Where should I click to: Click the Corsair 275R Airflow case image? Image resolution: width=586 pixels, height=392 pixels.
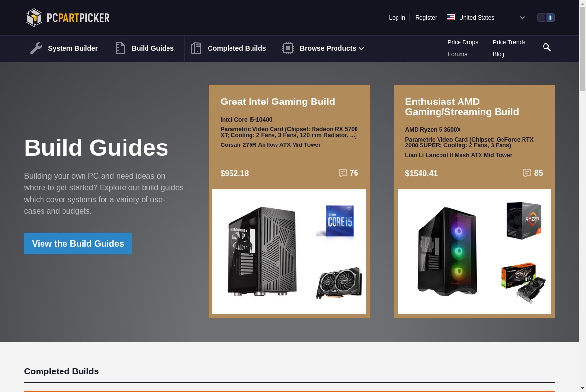pos(262,251)
